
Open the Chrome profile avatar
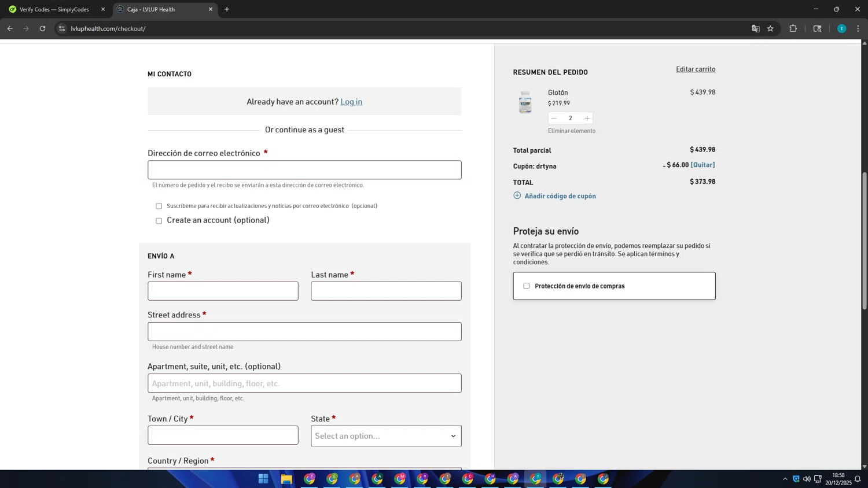pyautogui.click(x=841, y=28)
